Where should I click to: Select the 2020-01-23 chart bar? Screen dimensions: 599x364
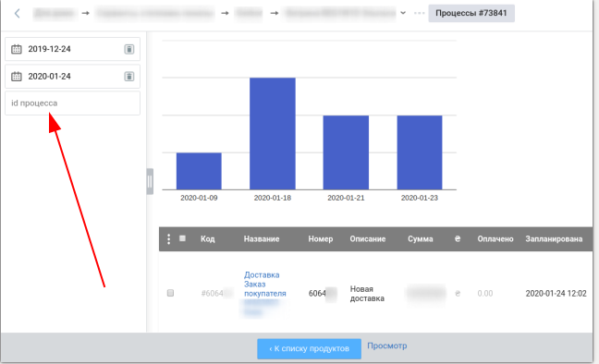(x=420, y=152)
